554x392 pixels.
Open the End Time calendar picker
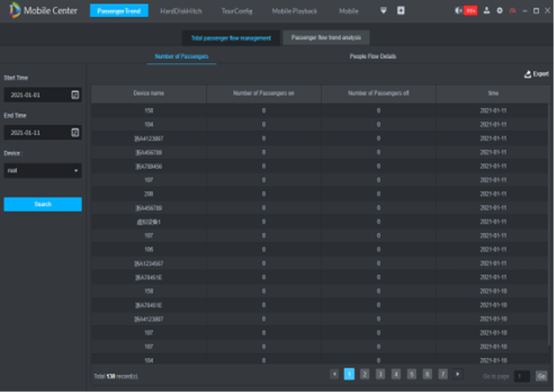tap(75, 132)
